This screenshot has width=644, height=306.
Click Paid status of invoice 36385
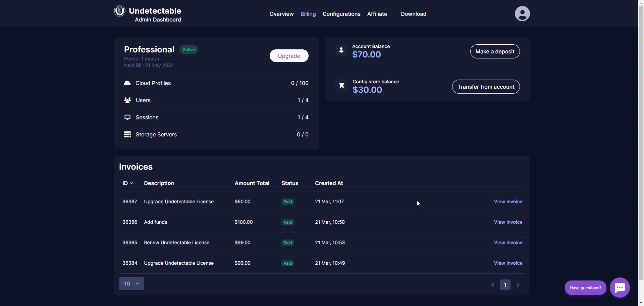click(x=288, y=243)
